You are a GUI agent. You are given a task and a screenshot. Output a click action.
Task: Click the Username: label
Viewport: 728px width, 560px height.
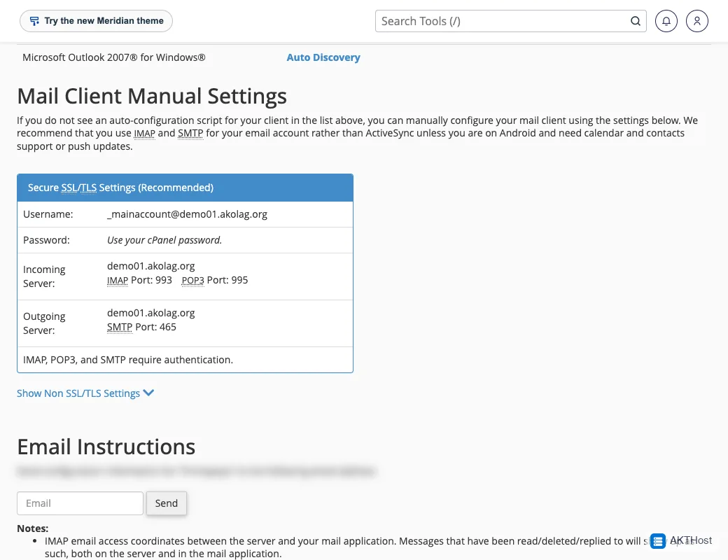48,214
